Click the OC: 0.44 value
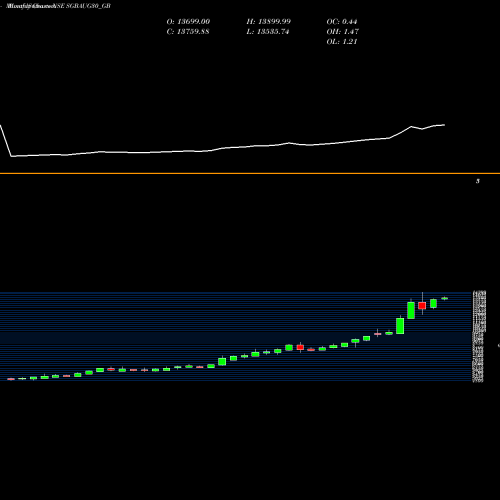 [342, 22]
